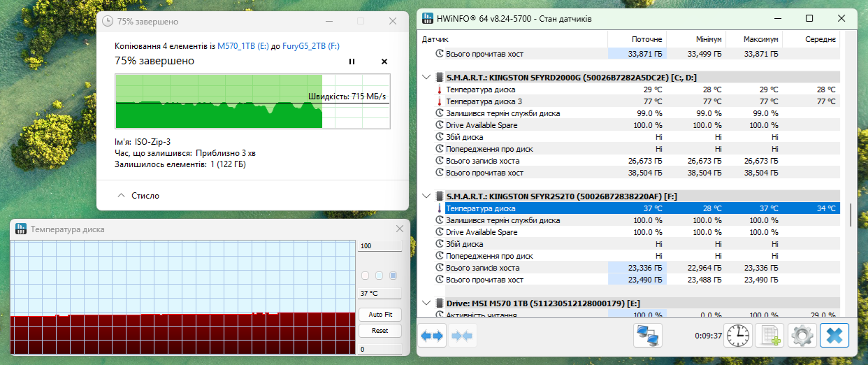Click the blue X close-sensors icon in HWiNFO toolbar
Screen dimensions: 868x365
click(834, 336)
